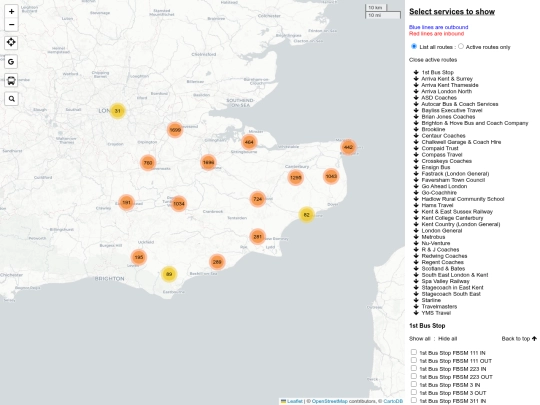Check 1st Bus Stop FBSM 3 IN
Screen dimensions: 540x405
pyautogui.click(x=414, y=384)
